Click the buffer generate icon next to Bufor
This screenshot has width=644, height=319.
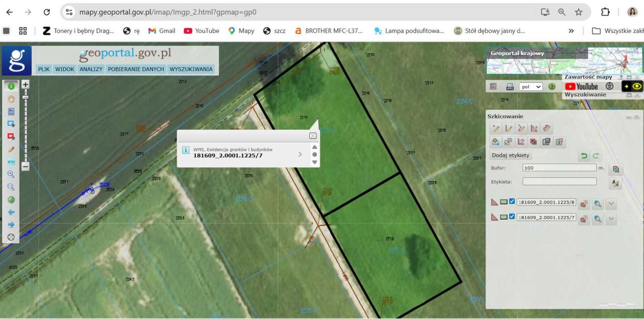[x=615, y=169]
